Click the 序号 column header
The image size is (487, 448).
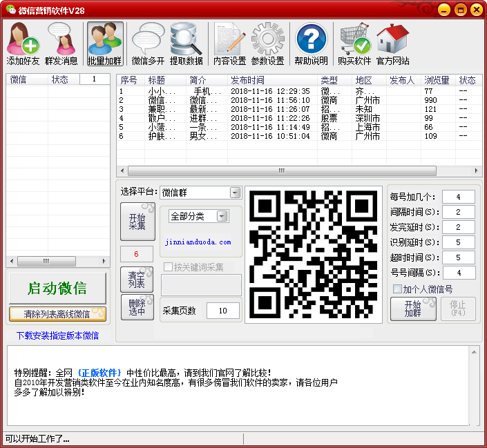click(131, 80)
